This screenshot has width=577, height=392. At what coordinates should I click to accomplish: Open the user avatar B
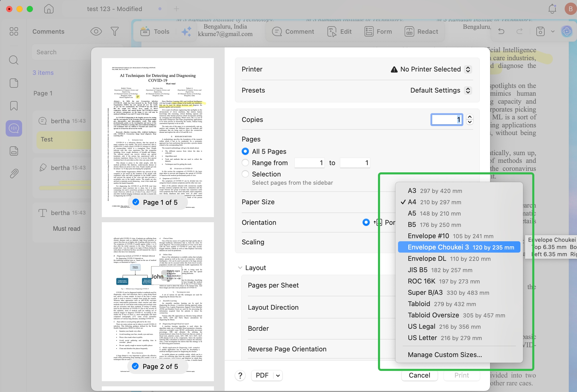[571, 9]
